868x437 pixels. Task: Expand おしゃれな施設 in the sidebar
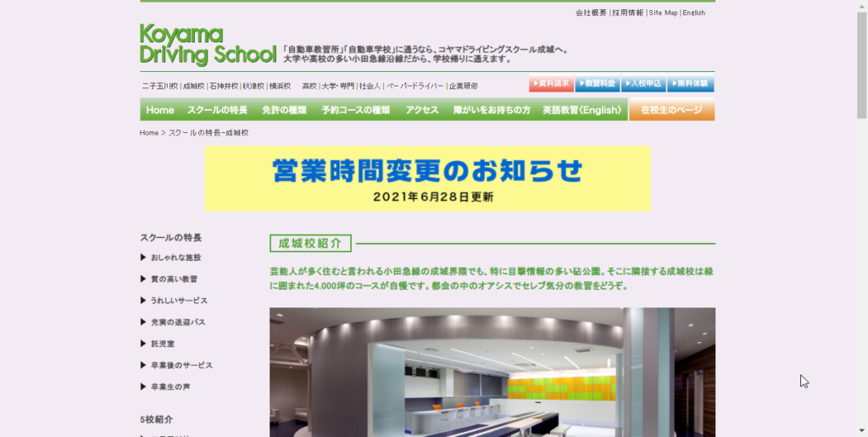175,257
